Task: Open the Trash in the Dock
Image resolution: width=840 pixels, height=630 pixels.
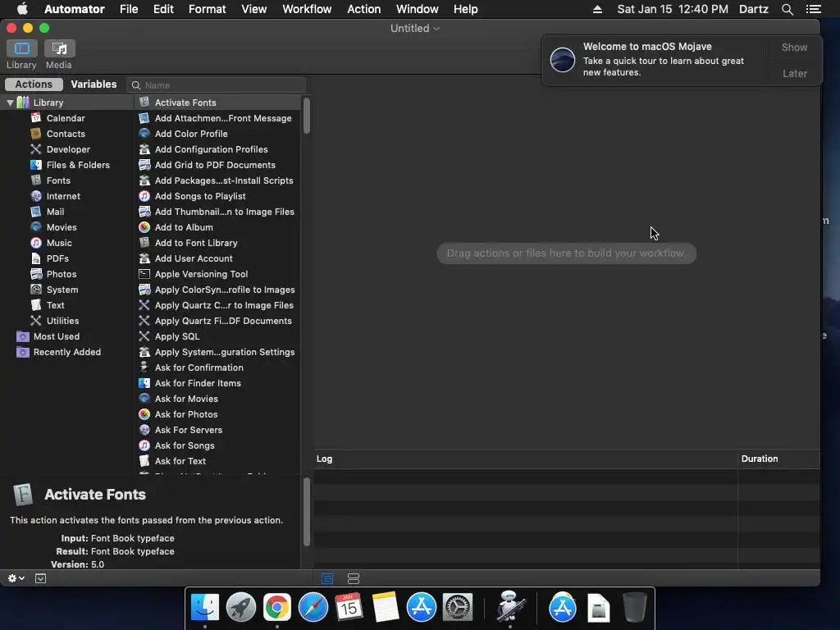Action: tap(634, 608)
